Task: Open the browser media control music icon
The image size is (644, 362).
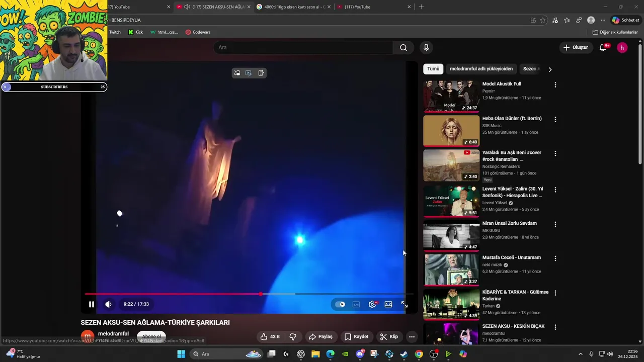Action: coord(555,20)
